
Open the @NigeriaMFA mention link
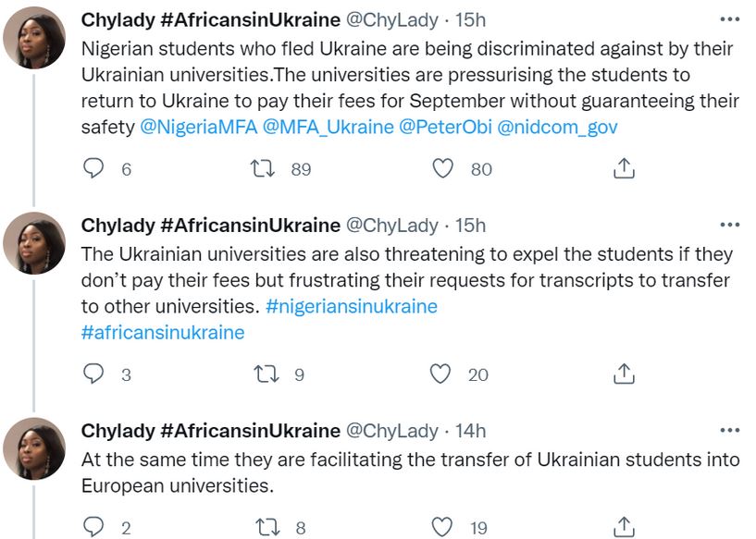(x=198, y=128)
